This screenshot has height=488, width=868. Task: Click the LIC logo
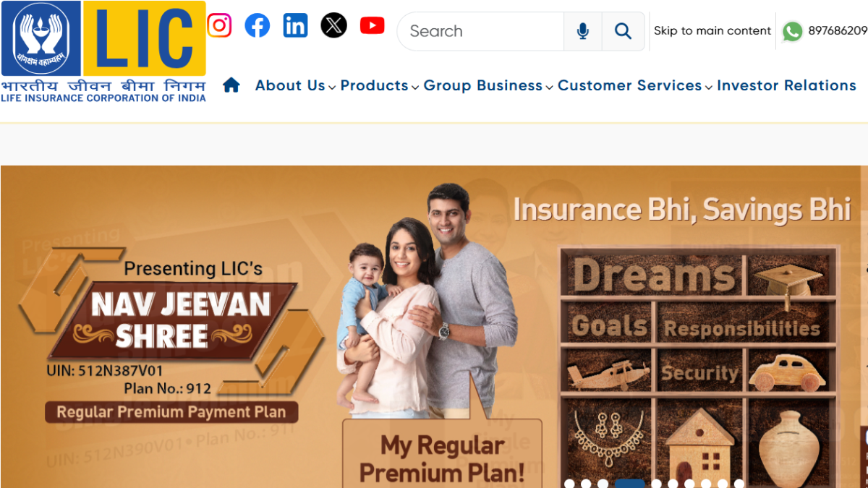(x=103, y=51)
